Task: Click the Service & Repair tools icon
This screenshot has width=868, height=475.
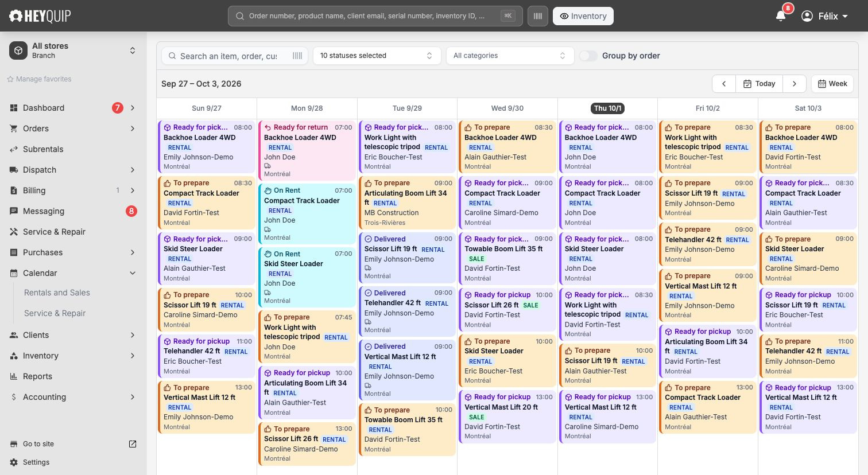Action: (x=14, y=232)
